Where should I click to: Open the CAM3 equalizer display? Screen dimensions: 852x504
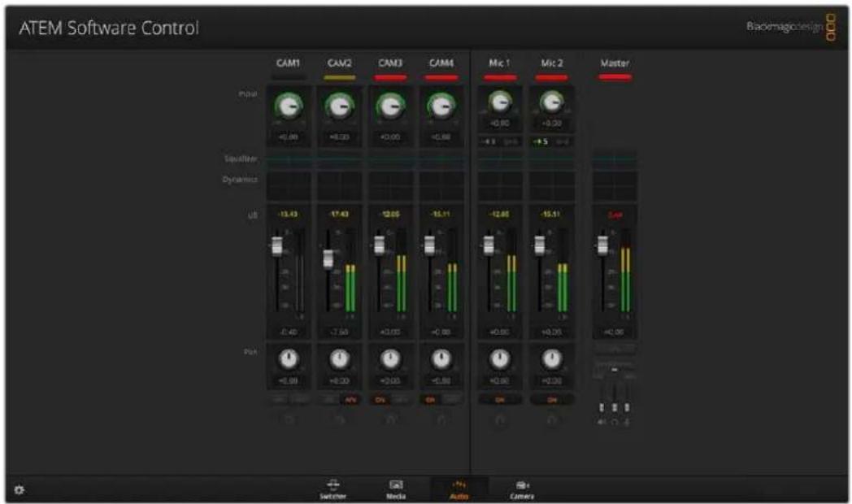pyautogui.click(x=390, y=159)
